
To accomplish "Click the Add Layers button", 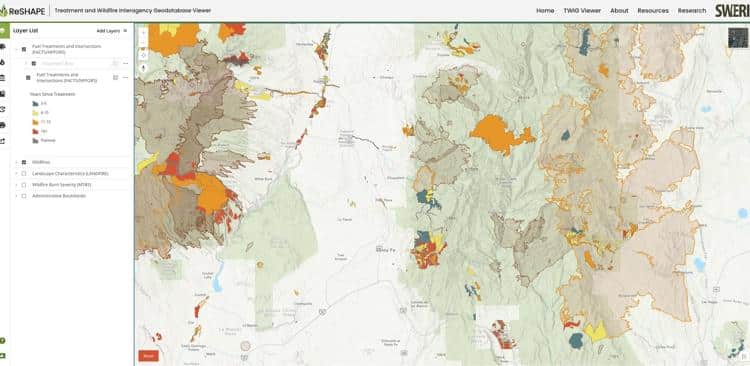I will (x=108, y=31).
